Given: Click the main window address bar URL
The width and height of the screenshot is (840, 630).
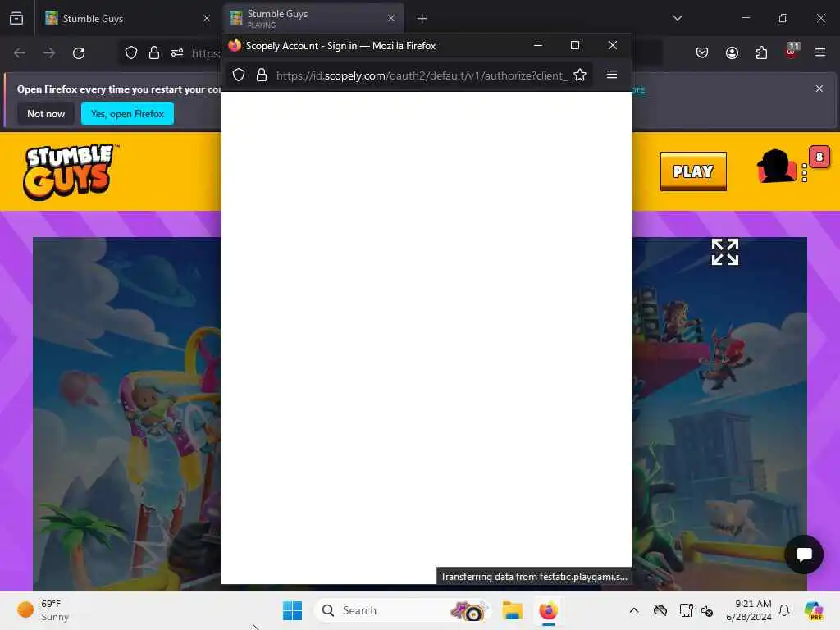Looking at the screenshot, I should click(206, 53).
